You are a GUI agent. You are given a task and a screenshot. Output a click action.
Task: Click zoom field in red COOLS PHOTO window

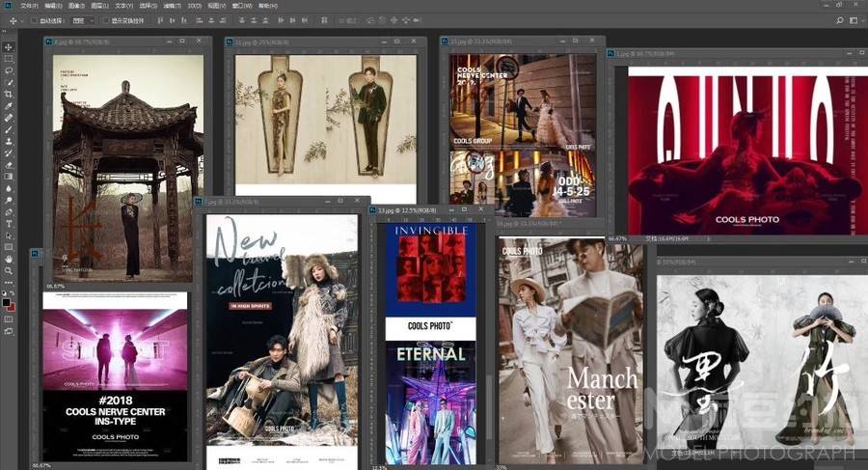pos(617,239)
